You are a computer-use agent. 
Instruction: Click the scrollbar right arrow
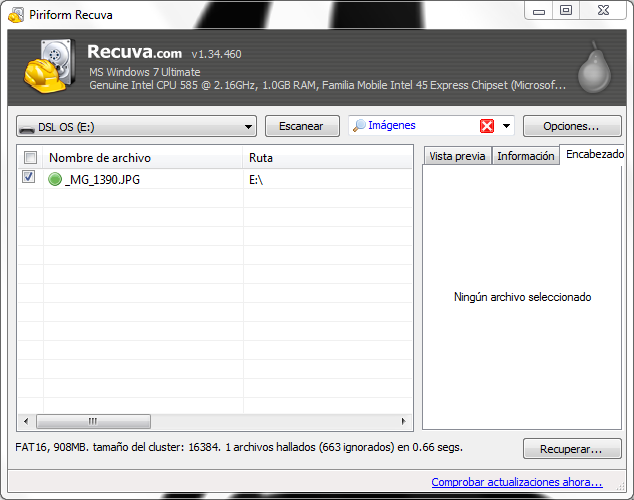(x=403, y=421)
